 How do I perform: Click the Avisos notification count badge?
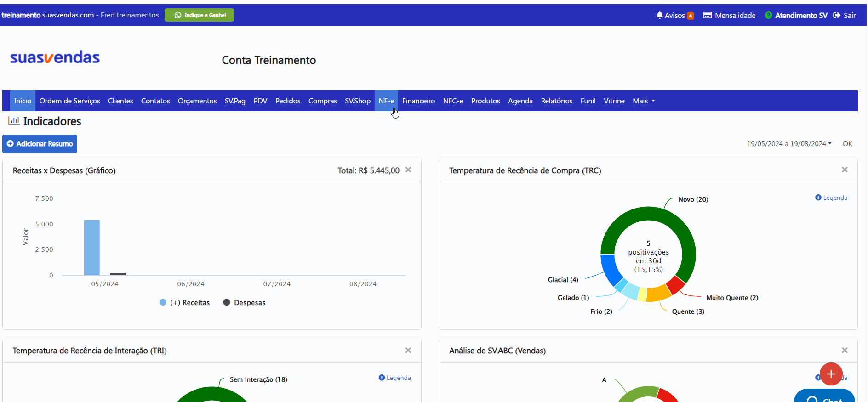point(690,16)
